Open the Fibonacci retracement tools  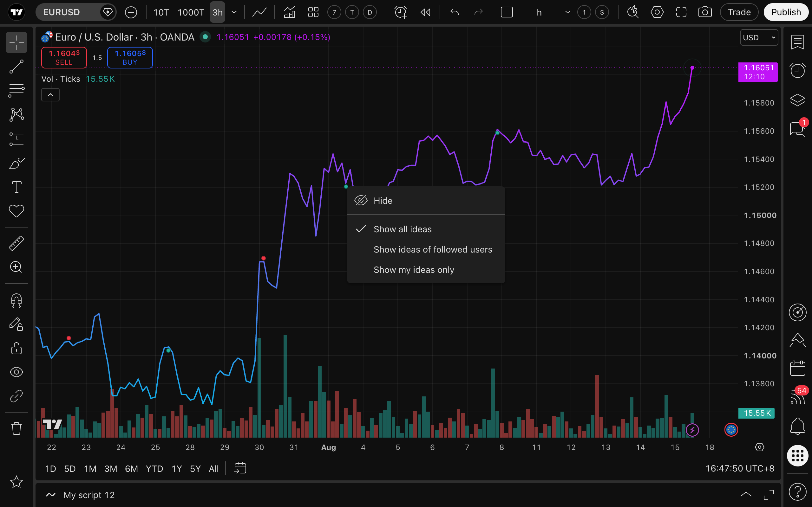pyautogui.click(x=16, y=91)
